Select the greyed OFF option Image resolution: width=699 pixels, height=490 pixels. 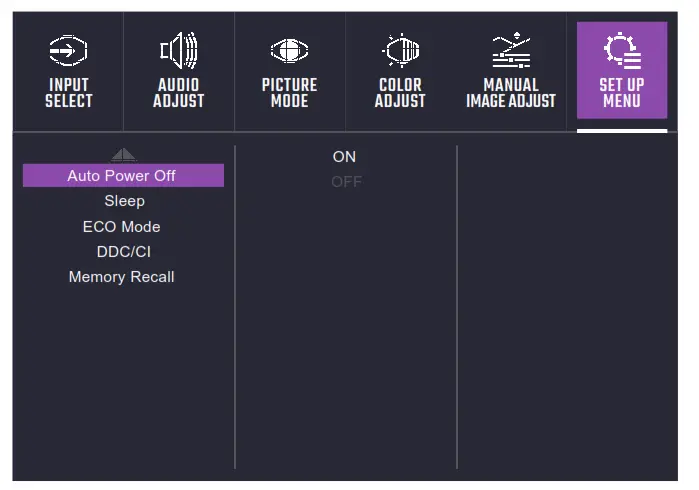[346, 182]
